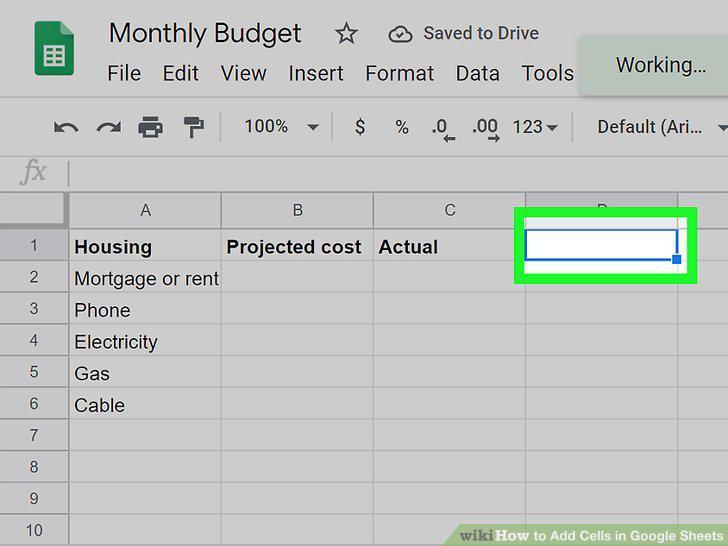This screenshot has width=728, height=546.
Task: Click the Saved to Drive cloud icon
Action: [x=400, y=34]
